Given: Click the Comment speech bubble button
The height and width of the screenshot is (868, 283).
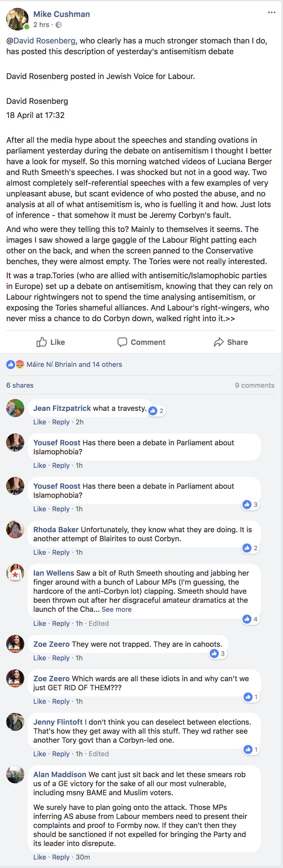Looking at the screenshot, I should click(x=141, y=342).
